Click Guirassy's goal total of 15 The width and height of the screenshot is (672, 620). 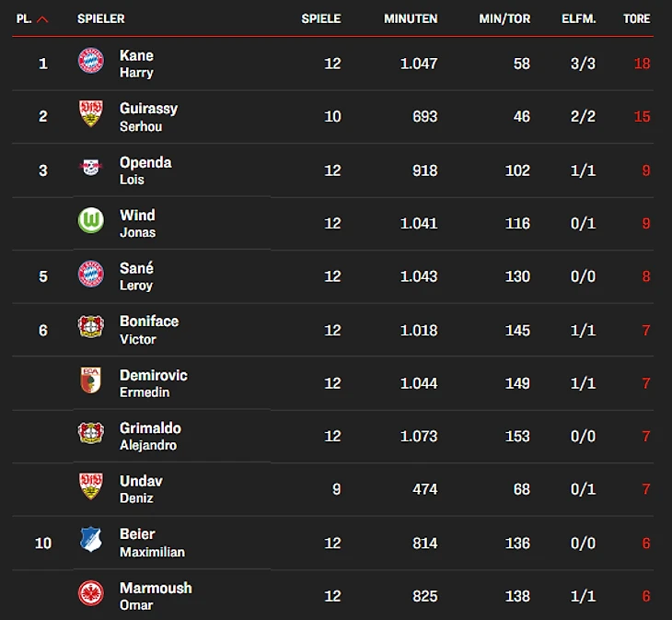[x=642, y=116]
